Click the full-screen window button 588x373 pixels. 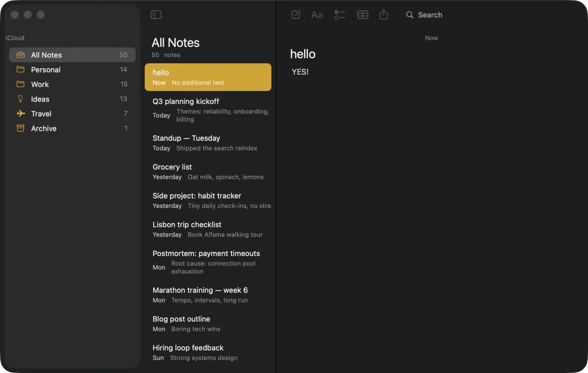pyautogui.click(x=41, y=15)
